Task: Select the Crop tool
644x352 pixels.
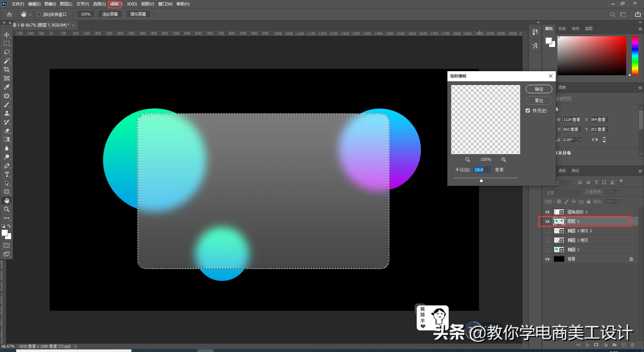Action: click(x=7, y=70)
